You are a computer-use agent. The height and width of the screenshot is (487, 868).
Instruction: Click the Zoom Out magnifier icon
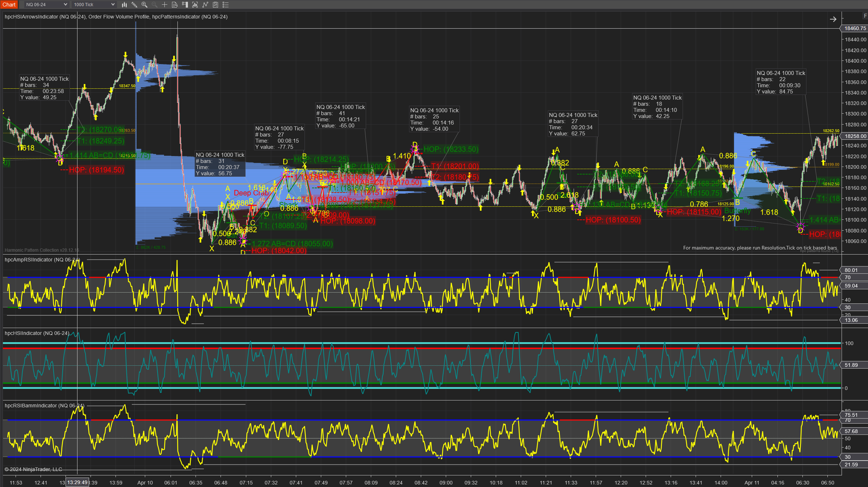[155, 5]
